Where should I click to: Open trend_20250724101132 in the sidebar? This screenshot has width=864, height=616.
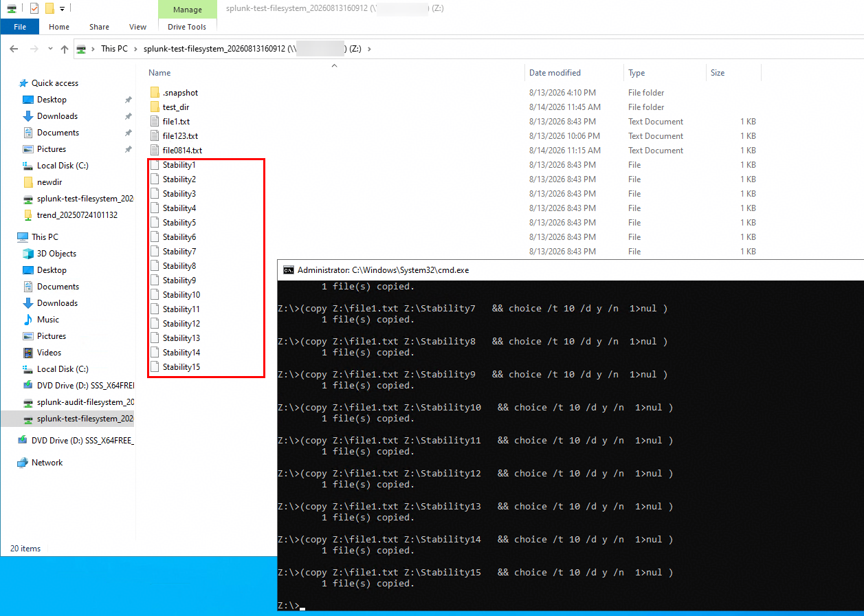click(x=77, y=215)
